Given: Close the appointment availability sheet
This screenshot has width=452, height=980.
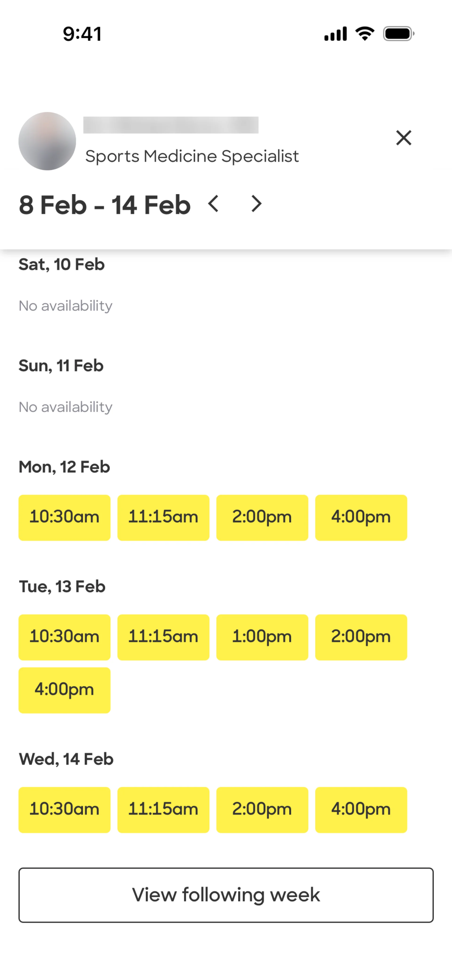Looking at the screenshot, I should [403, 138].
